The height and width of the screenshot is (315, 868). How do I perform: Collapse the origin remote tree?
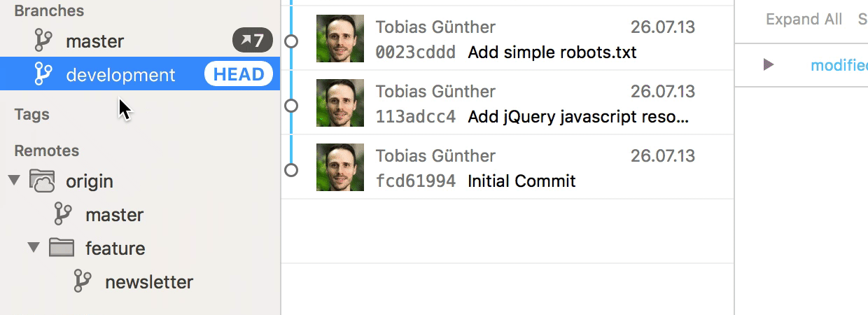point(13,181)
